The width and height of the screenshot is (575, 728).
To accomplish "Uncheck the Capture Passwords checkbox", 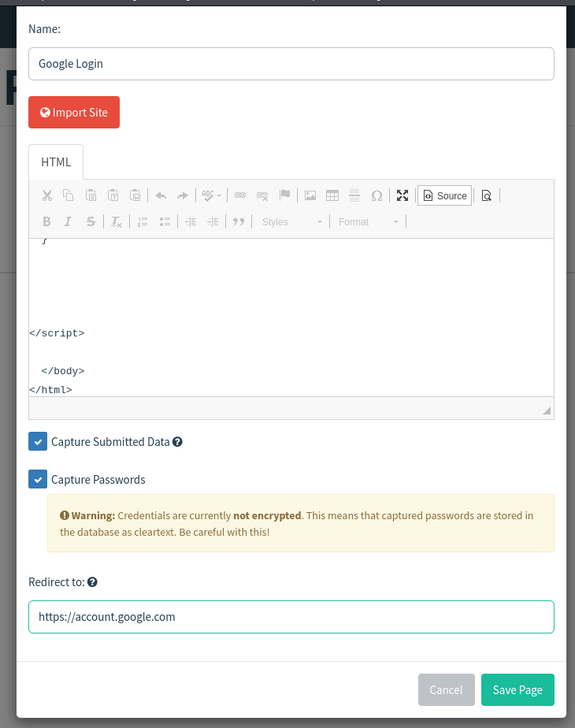I will point(38,480).
